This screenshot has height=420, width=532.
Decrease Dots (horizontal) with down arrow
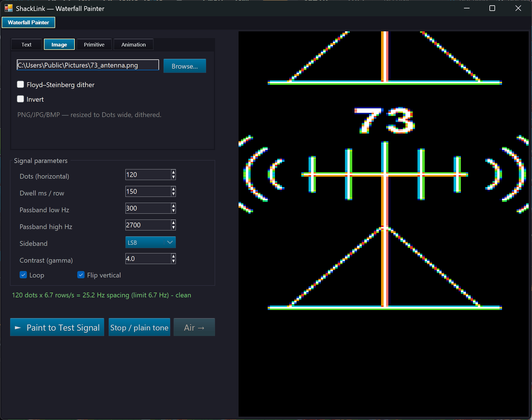pos(174,177)
